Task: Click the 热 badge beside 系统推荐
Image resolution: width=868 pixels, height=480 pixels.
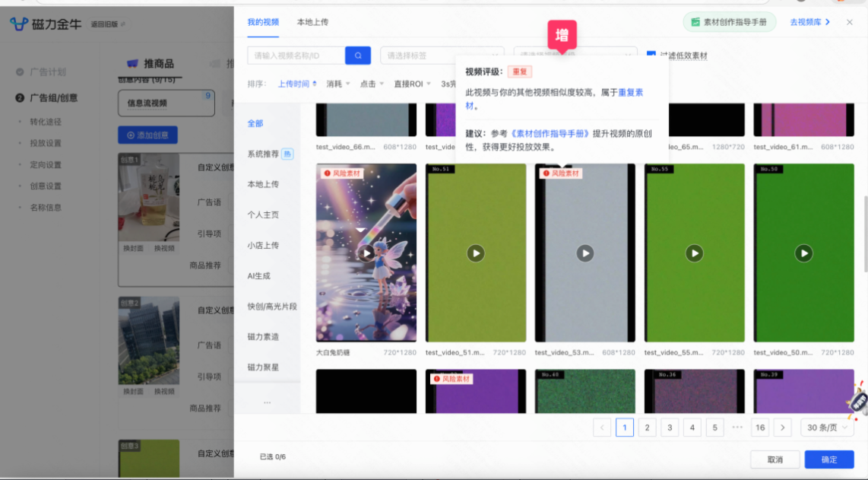Action: point(287,154)
